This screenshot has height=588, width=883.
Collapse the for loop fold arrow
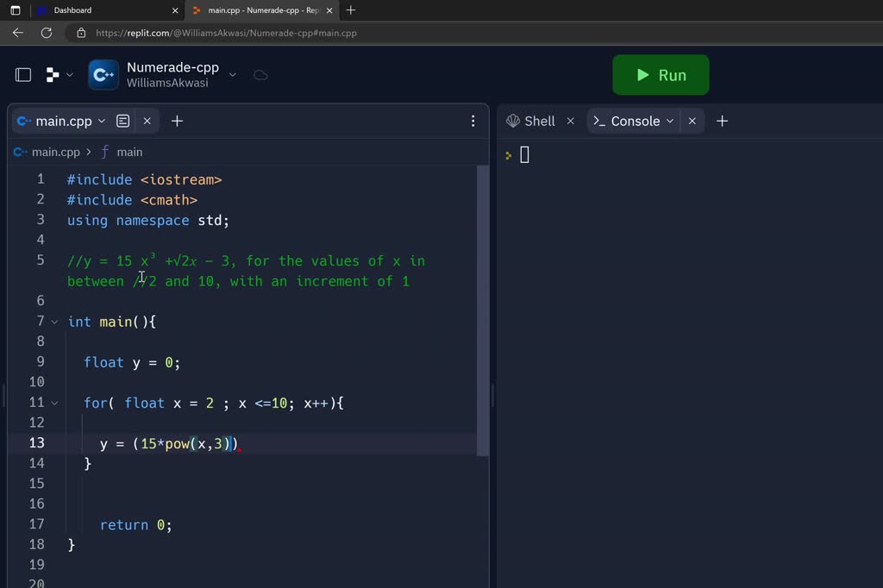(x=54, y=403)
